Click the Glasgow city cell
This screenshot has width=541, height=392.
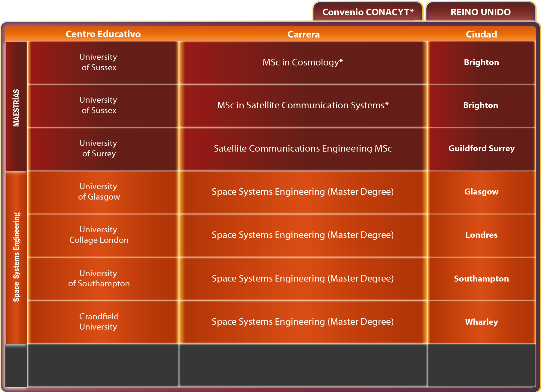coord(482,192)
